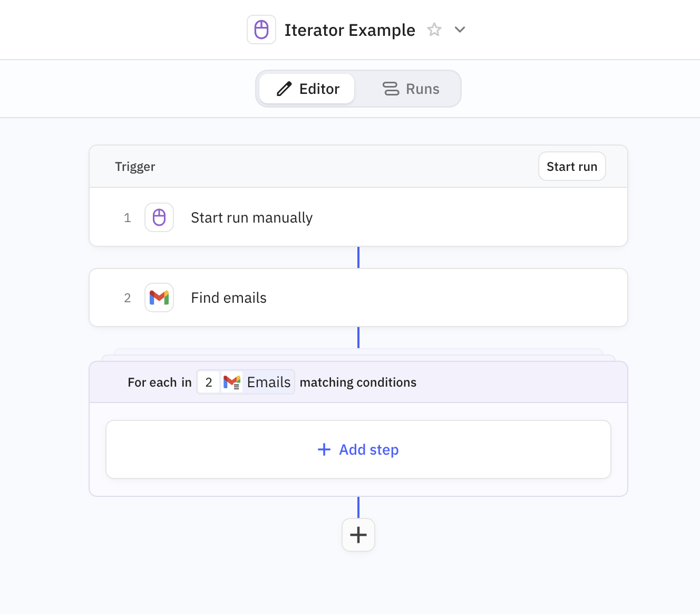Click the workflow mouse icon beside the title
This screenshot has height=614, width=700.
pos(261,30)
